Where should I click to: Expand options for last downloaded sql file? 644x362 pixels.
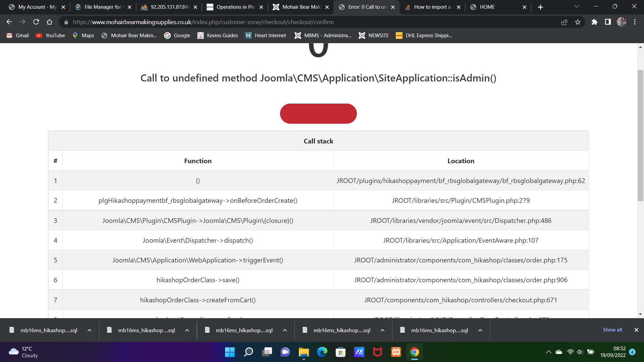pos(480,330)
